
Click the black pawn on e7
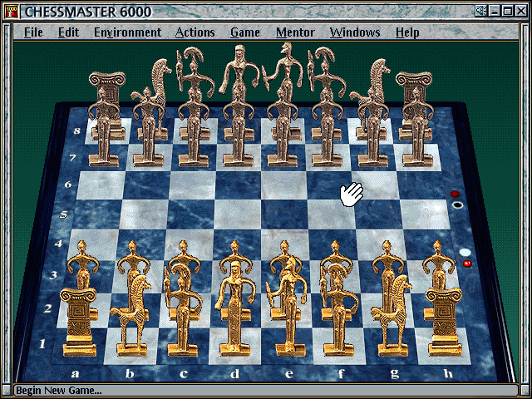283,129
